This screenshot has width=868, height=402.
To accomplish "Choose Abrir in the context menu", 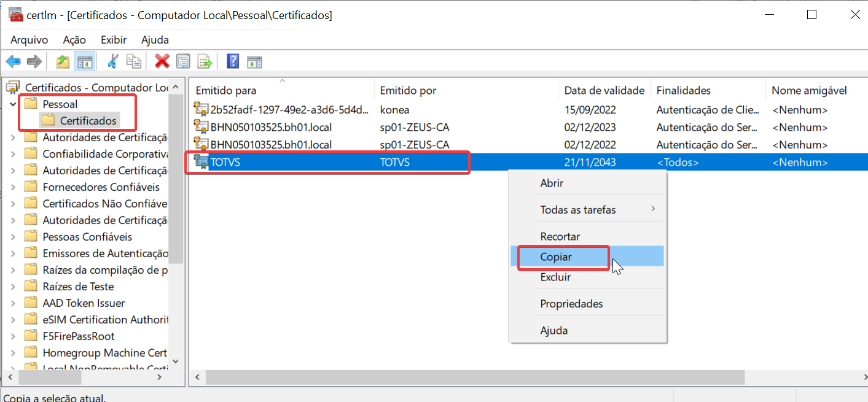I will [587, 183].
